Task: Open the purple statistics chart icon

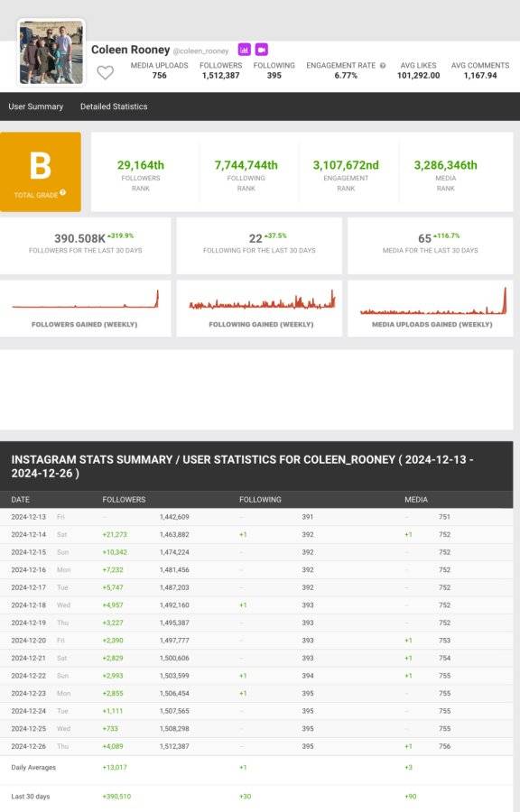Action: tap(244, 50)
